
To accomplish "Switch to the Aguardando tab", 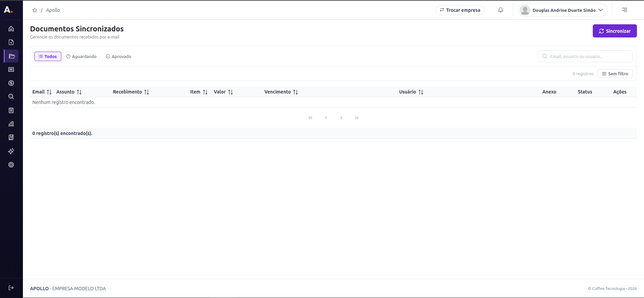I will click(x=81, y=56).
